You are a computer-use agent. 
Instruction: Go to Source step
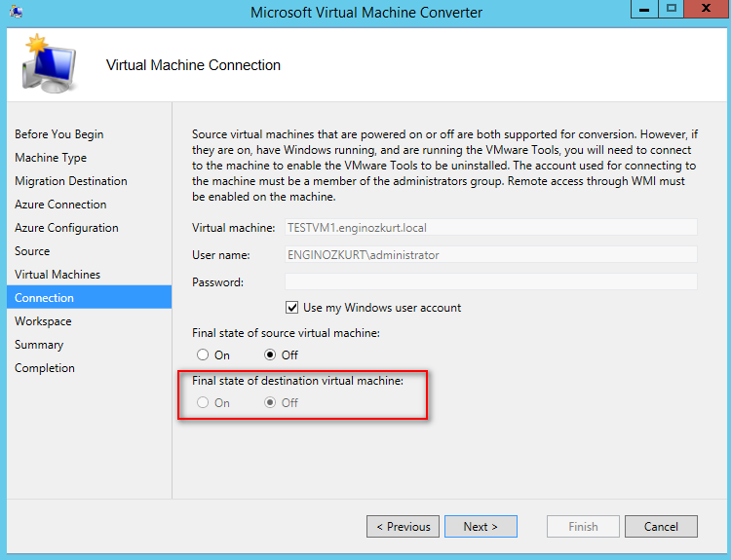click(32, 250)
